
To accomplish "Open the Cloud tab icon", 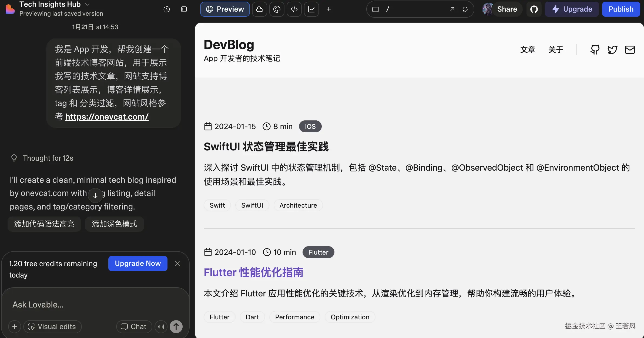I will click(x=260, y=9).
